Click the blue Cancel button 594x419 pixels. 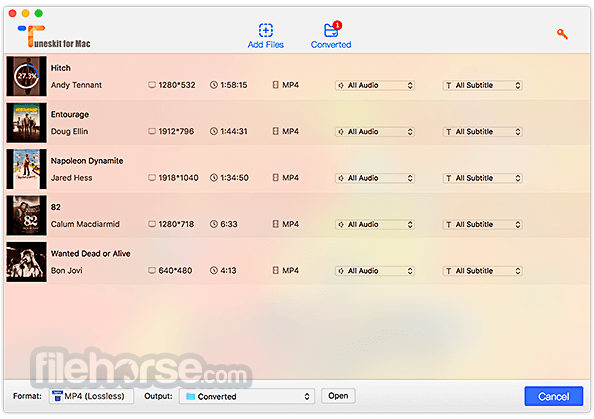pos(553,396)
